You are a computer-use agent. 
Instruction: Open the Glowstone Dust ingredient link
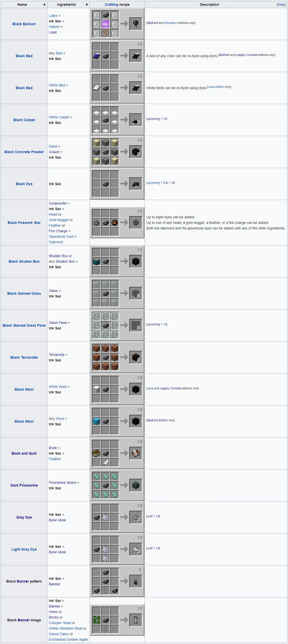point(61,236)
